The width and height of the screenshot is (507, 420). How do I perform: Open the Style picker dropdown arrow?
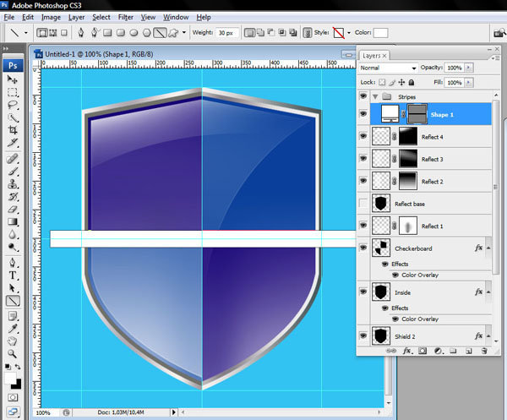pyautogui.click(x=349, y=33)
